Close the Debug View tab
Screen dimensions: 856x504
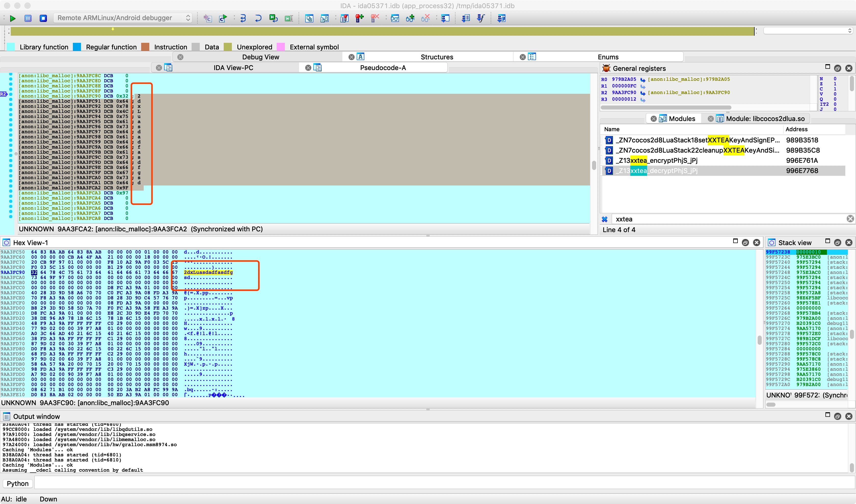(180, 57)
